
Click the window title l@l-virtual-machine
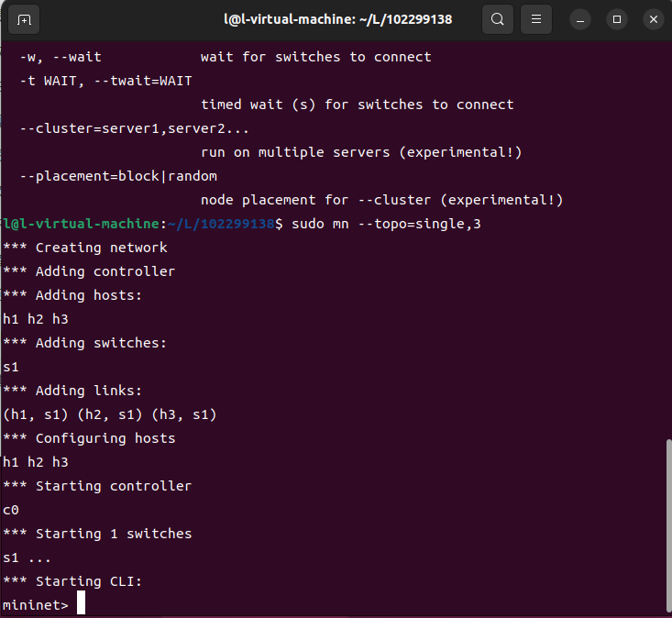tap(337, 19)
